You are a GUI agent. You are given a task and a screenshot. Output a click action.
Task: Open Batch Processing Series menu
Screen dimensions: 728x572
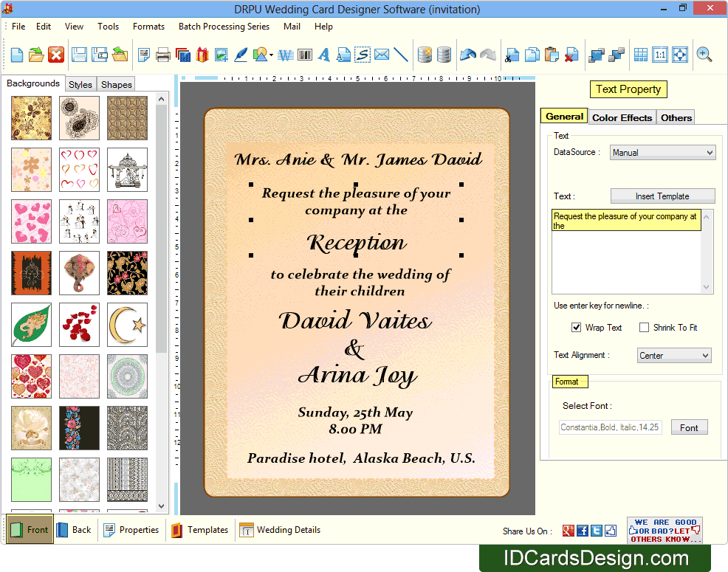(224, 27)
